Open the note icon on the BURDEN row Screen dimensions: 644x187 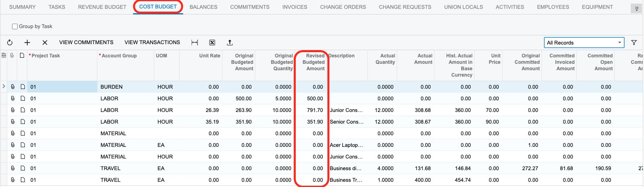(x=22, y=87)
